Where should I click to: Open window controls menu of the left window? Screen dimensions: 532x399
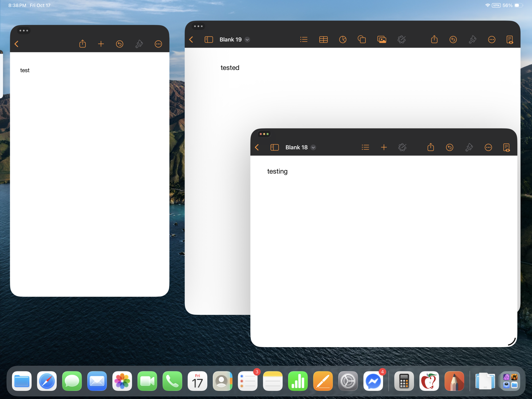coord(24,31)
